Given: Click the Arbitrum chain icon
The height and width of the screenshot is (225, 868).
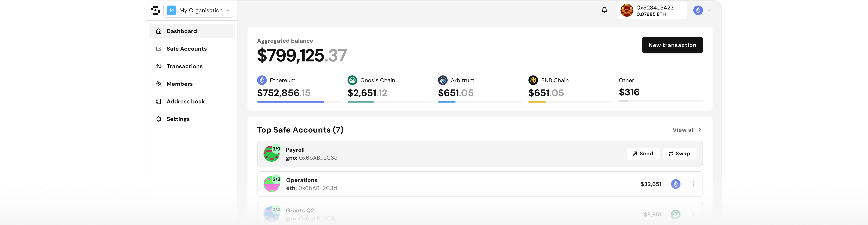Looking at the screenshot, I should point(442,80).
